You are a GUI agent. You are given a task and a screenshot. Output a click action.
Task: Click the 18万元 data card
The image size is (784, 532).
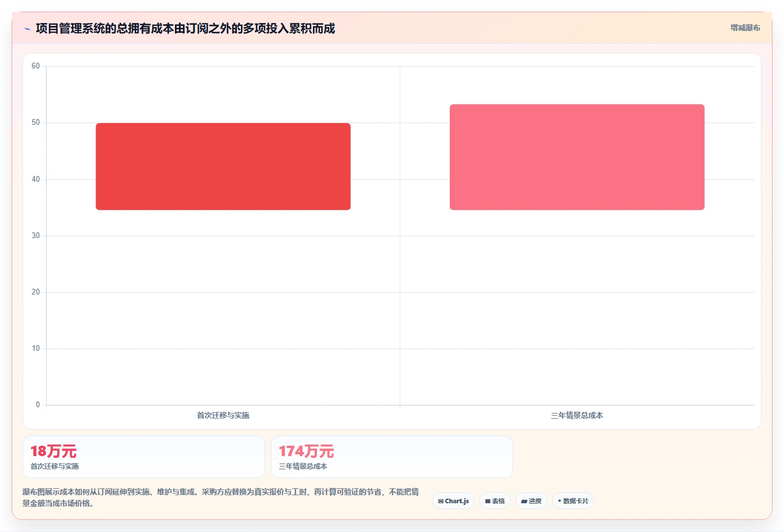[144, 457]
